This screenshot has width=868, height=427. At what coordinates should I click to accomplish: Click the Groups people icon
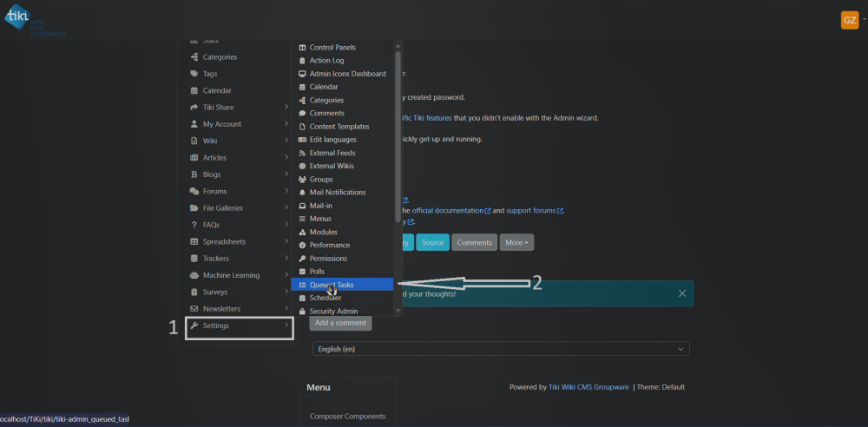tap(302, 180)
